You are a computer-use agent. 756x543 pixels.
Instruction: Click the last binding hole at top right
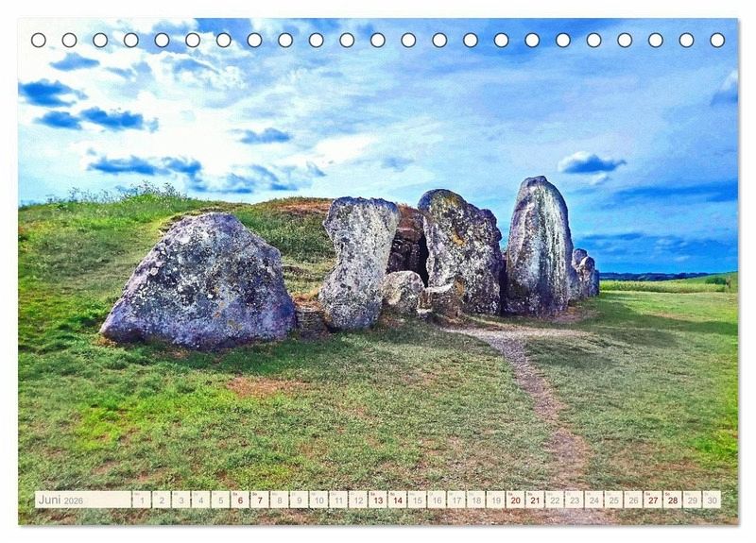tap(717, 40)
